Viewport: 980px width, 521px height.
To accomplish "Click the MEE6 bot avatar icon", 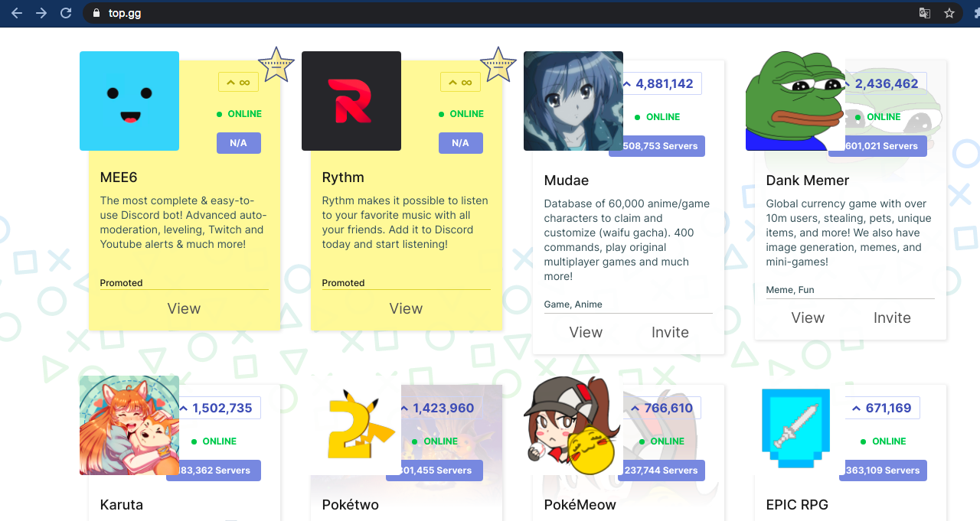I will [129, 101].
